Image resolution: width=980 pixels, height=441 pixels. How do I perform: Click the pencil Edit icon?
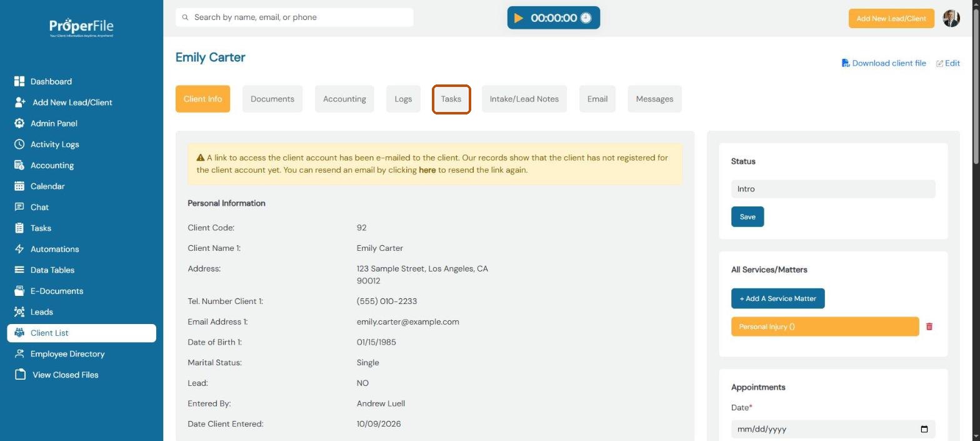click(x=939, y=63)
